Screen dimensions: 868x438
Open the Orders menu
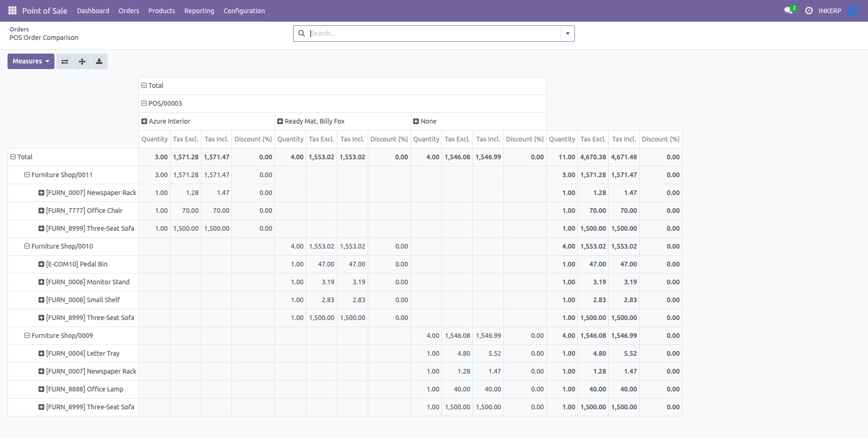click(129, 10)
